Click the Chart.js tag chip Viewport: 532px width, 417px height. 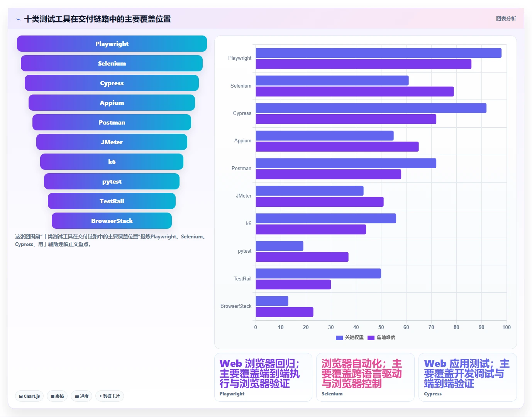[29, 396]
